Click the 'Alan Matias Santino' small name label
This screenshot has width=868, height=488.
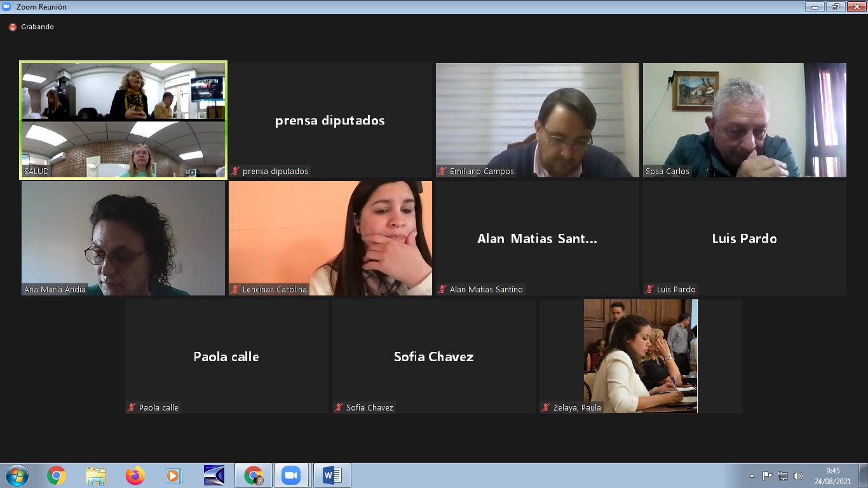click(486, 290)
